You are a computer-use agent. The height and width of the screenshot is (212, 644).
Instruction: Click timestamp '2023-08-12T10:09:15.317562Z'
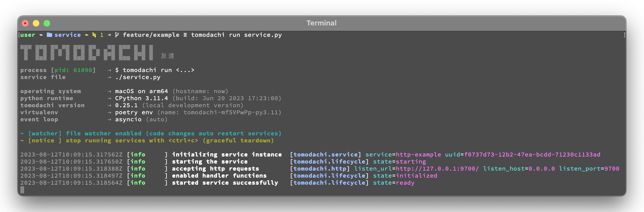[x=72, y=155]
